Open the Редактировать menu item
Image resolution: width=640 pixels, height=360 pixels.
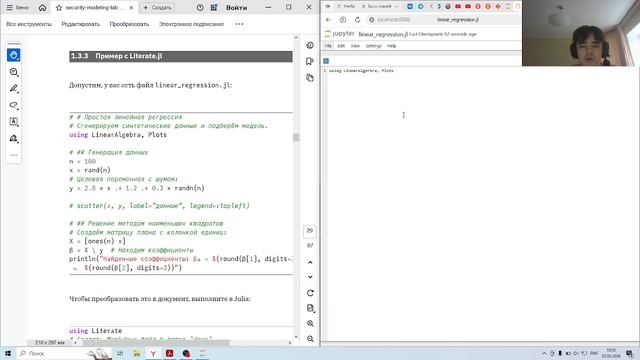coord(80,24)
